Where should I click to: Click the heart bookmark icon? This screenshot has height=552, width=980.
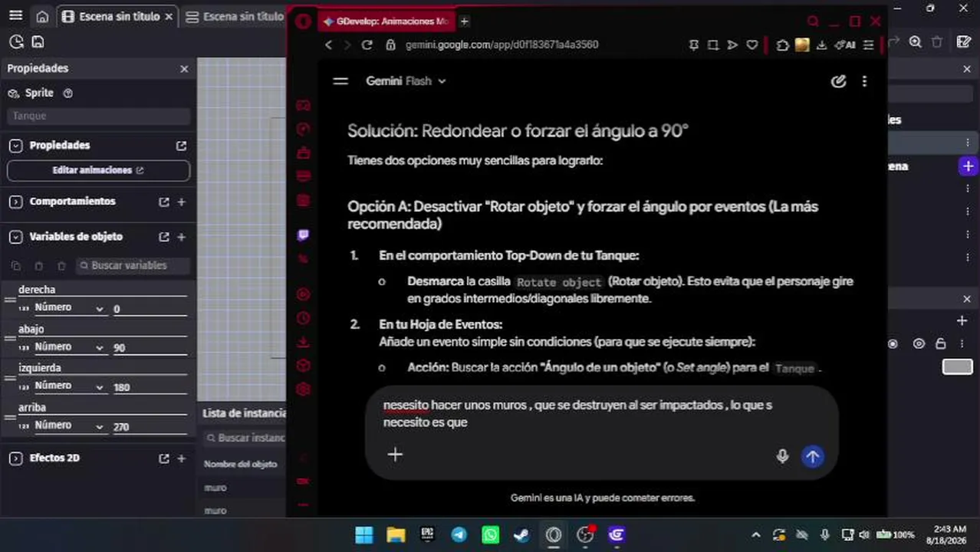click(752, 45)
